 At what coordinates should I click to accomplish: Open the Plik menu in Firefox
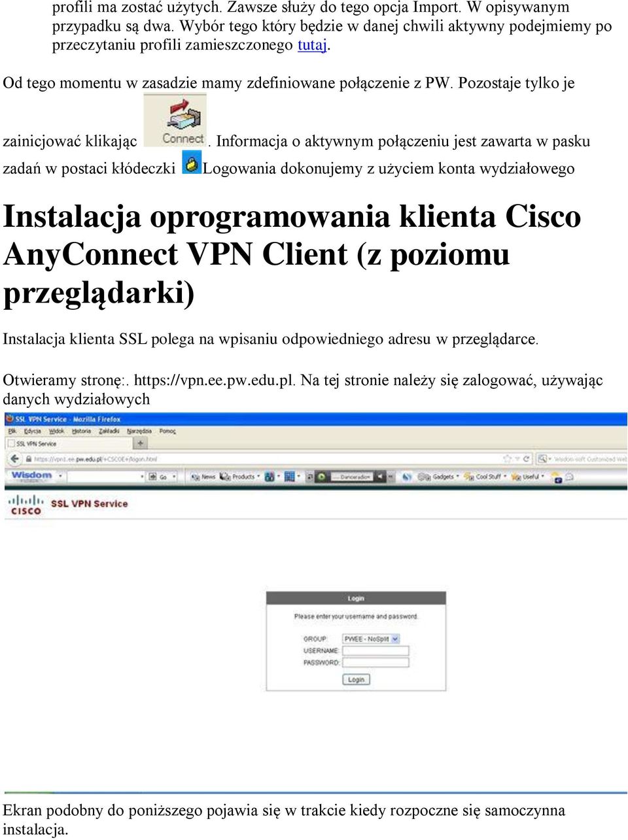12,431
